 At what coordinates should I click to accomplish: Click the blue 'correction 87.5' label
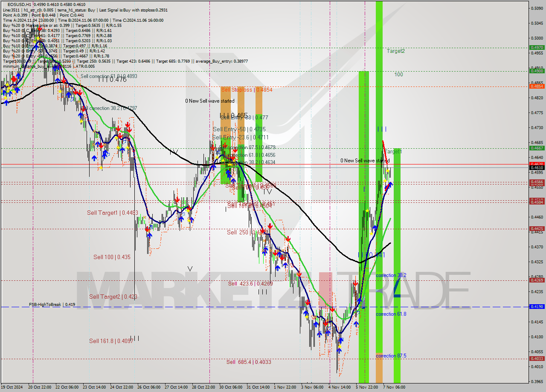[x=391, y=356]
